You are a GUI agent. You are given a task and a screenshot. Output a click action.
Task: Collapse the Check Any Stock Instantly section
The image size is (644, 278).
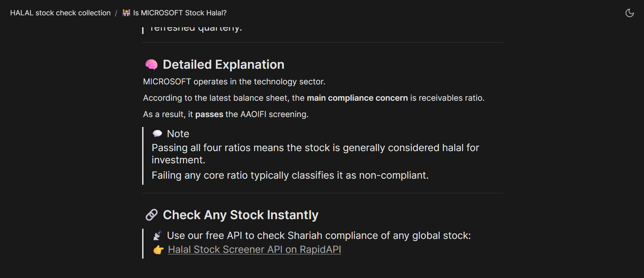click(x=241, y=215)
